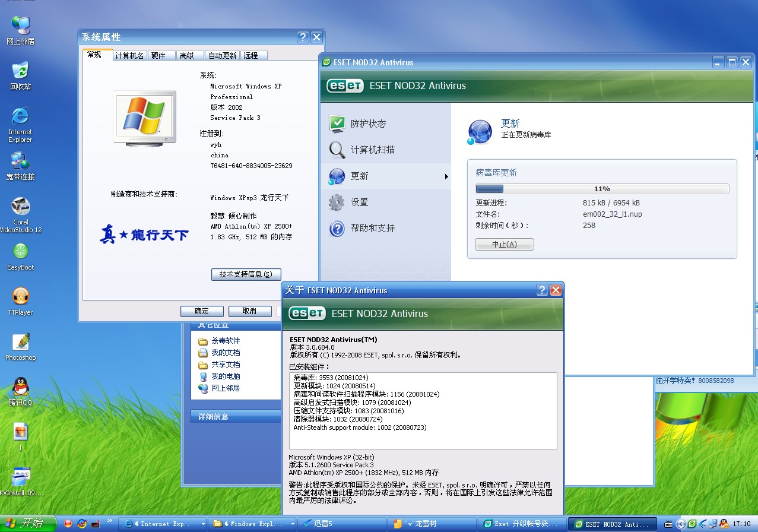Click the phone number 8008582098
758x532 pixels.
click(x=716, y=381)
